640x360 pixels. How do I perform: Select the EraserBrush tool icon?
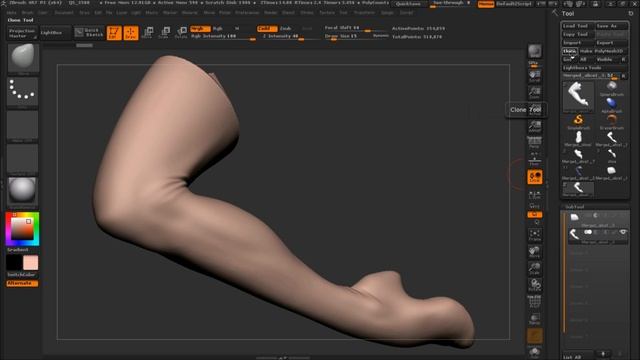(x=611, y=121)
